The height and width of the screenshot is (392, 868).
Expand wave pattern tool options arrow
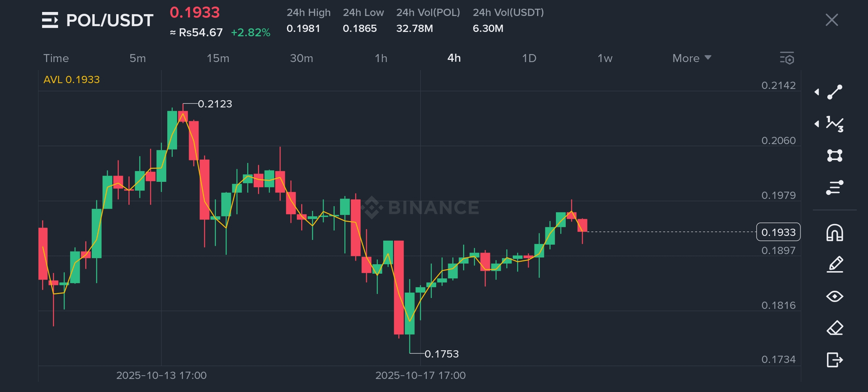[817, 124]
